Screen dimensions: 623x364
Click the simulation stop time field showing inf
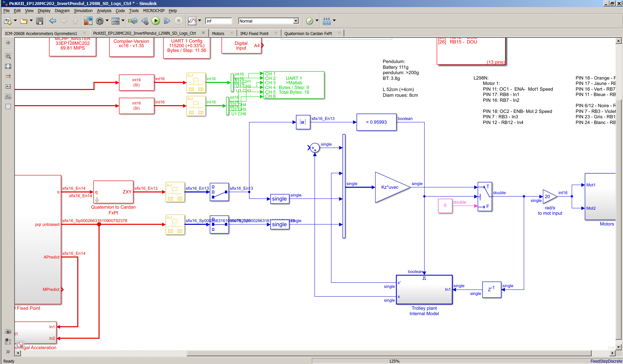(x=218, y=21)
